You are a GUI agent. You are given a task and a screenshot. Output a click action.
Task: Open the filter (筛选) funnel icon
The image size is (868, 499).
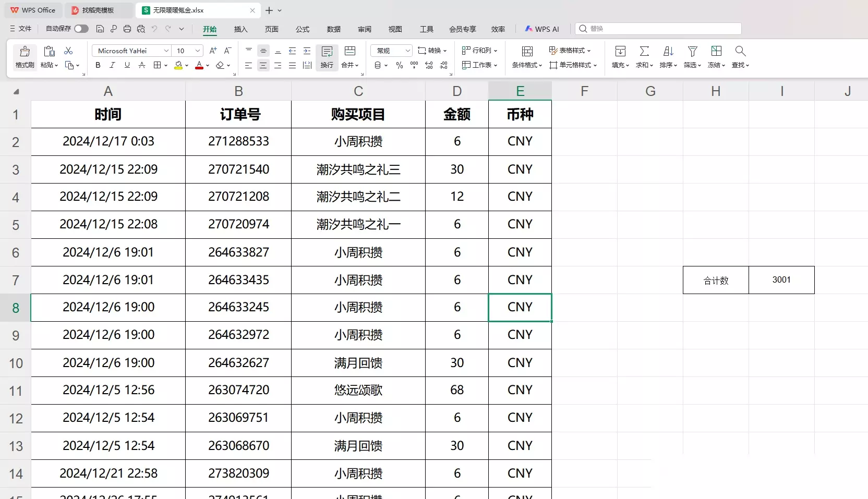pyautogui.click(x=692, y=51)
